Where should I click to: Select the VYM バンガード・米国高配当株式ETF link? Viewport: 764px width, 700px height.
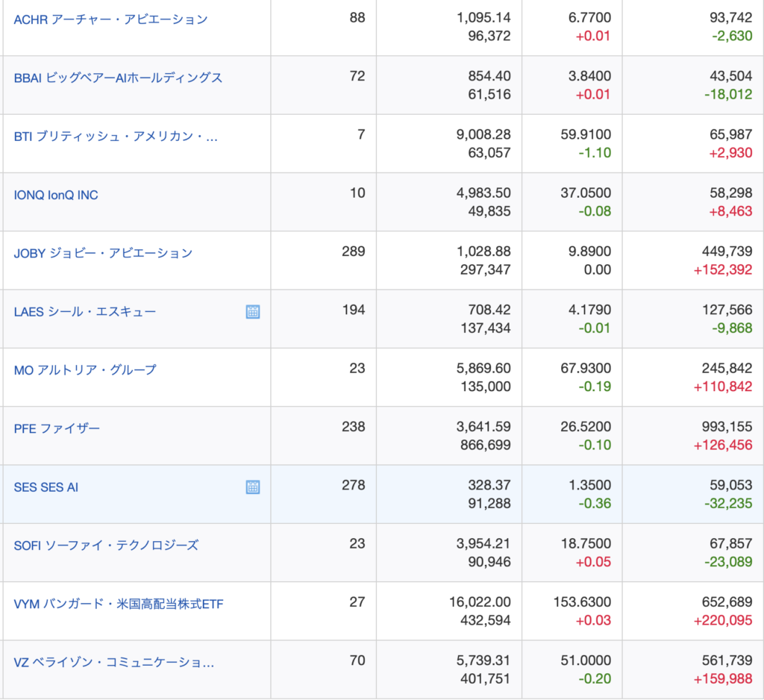pyautogui.click(x=119, y=603)
